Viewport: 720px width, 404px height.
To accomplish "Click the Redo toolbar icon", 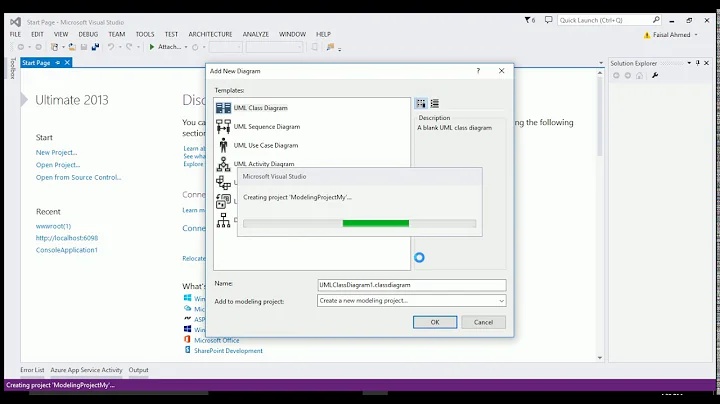I will coord(129,47).
